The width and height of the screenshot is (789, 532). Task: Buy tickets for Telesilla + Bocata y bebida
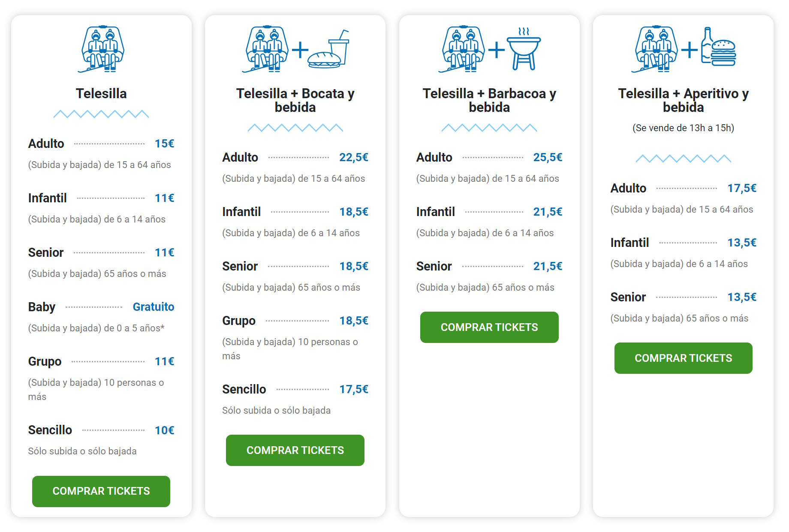(295, 450)
